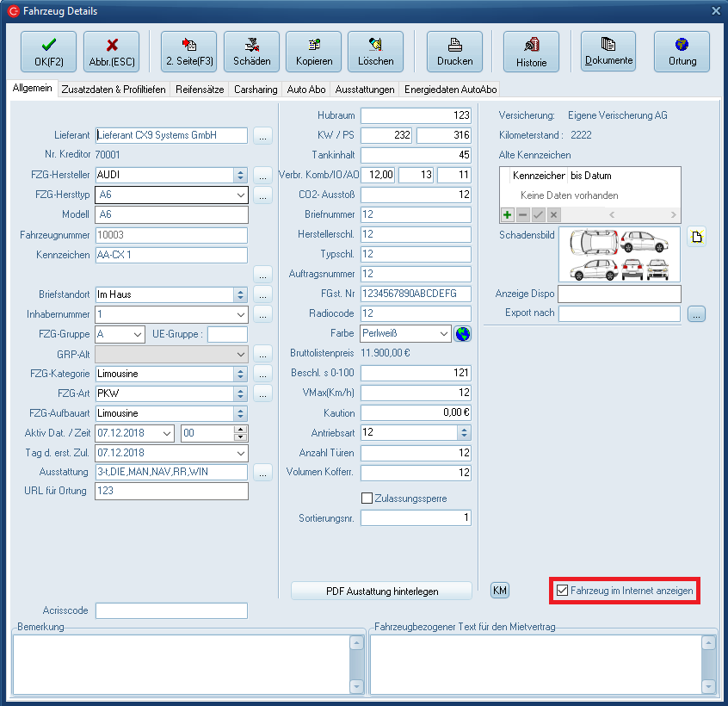Viewport: 728px width, 706px height.
Task: Expand the Tag d. erst. Zul. date dropdown
Action: pyautogui.click(x=240, y=453)
